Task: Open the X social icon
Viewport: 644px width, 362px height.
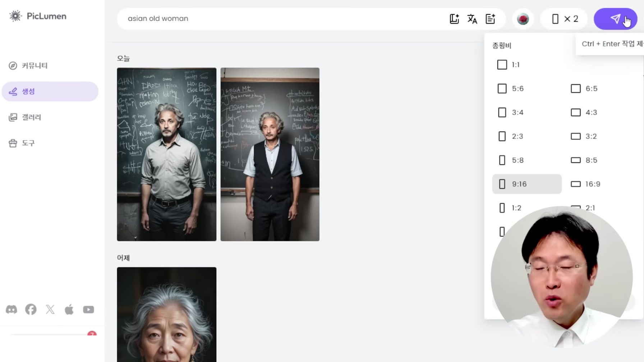Action: (50, 310)
